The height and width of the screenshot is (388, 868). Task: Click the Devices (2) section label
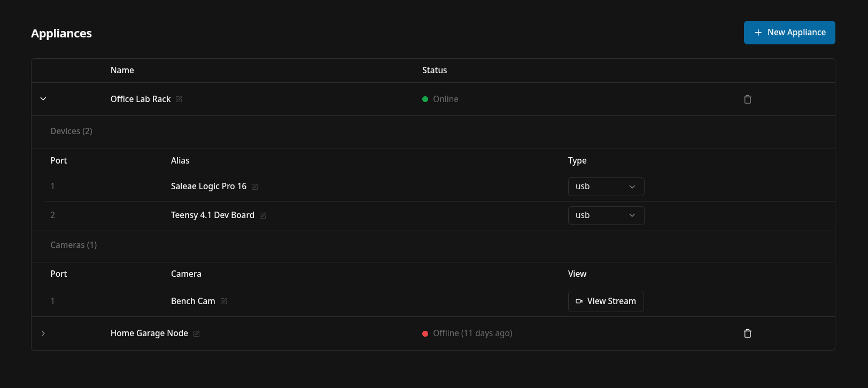pyautogui.click(x=71, y=131)
